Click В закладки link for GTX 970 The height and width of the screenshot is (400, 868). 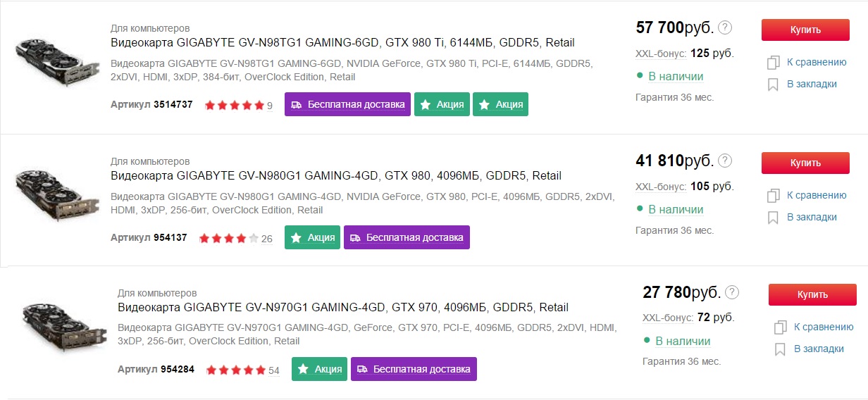click(819, 349)
